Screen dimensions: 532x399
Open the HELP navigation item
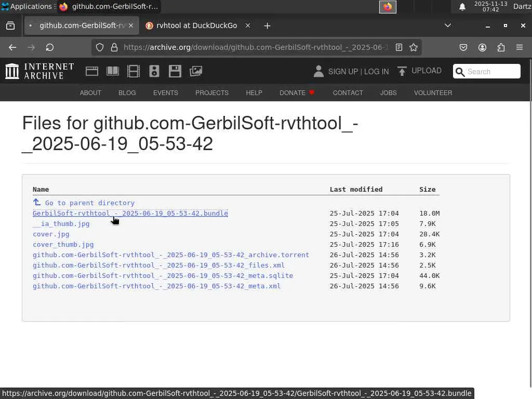point(254,92)
